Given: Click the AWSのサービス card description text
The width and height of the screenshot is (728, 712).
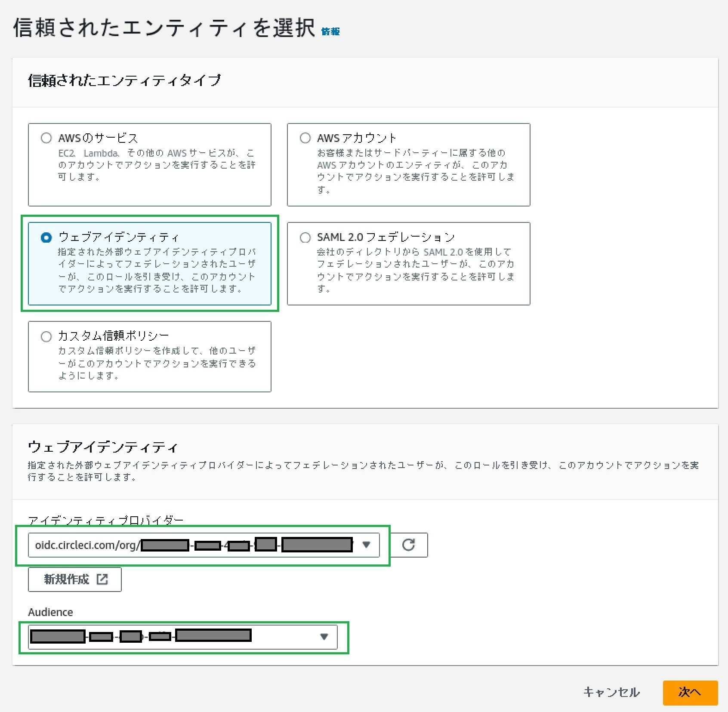Looking at the screenshot, I should click(x=157, y=165).
